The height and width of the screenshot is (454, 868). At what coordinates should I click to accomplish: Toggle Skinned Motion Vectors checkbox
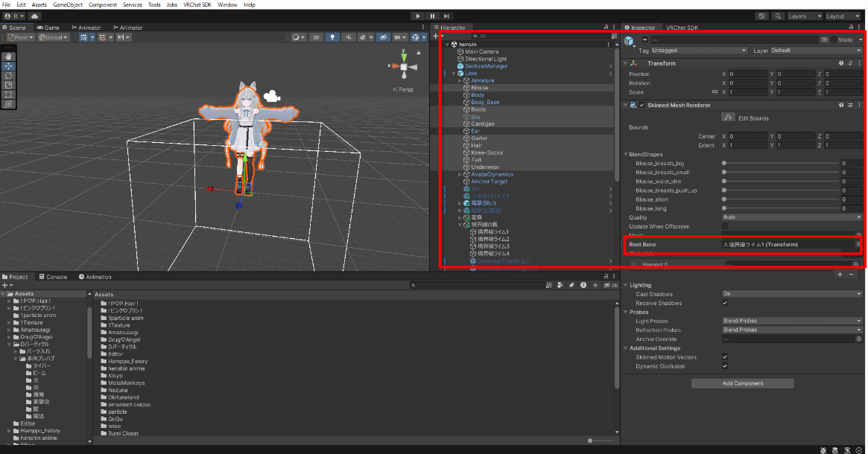725,357
